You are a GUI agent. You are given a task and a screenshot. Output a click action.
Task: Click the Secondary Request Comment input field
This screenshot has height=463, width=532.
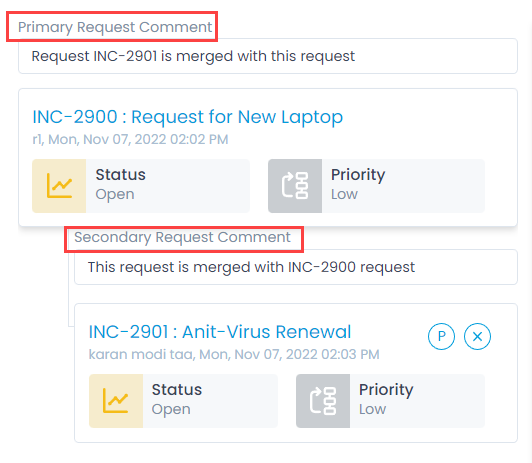[x=296, y=267]
